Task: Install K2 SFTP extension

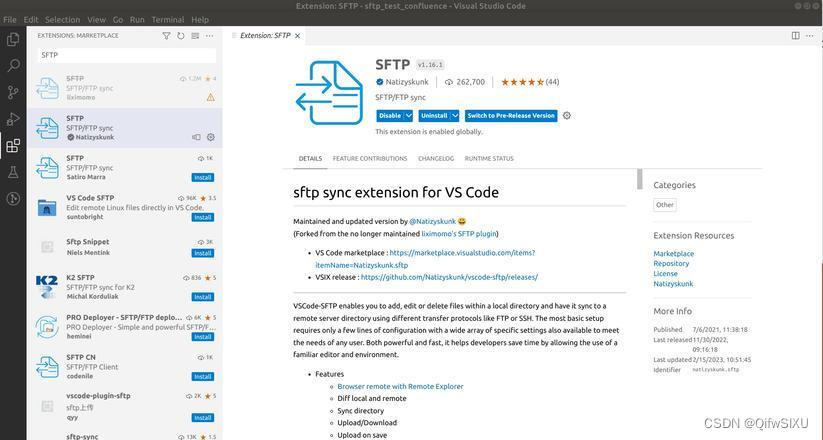Action: [203, 297]
